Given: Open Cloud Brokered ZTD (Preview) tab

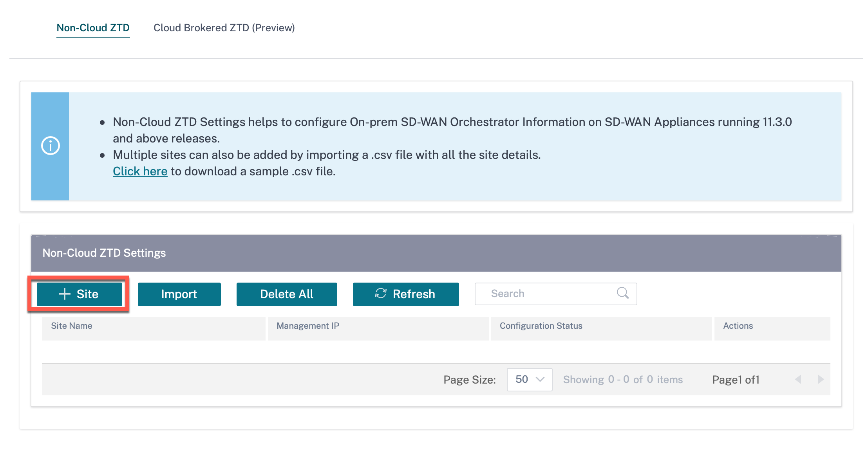Looking at the screenshot, I should point(224,28).
